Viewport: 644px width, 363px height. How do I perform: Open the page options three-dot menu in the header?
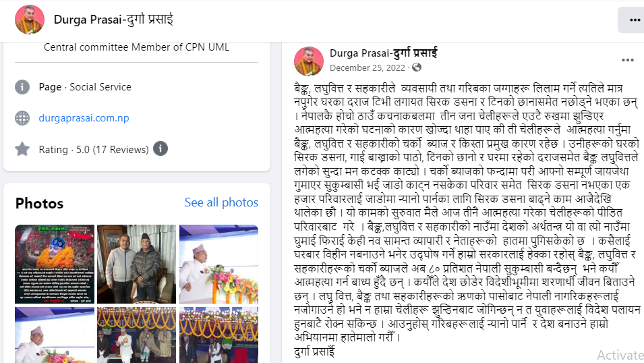click(x=633, y=20)
